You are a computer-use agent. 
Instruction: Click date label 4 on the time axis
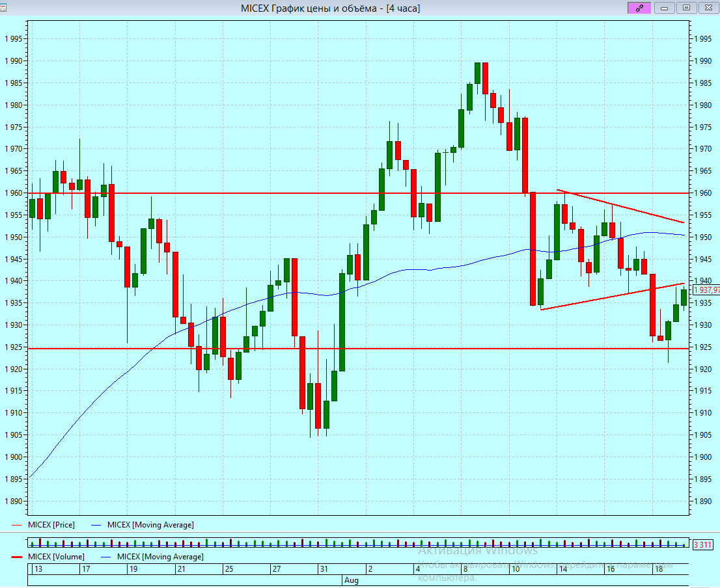(417, 569)
